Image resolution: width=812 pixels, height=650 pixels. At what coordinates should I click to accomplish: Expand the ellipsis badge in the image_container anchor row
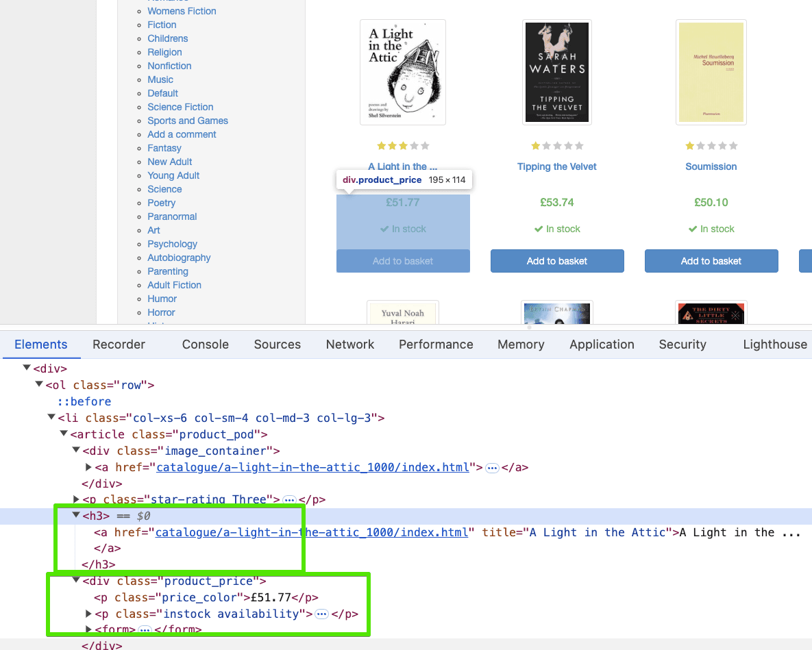(491, 468)
